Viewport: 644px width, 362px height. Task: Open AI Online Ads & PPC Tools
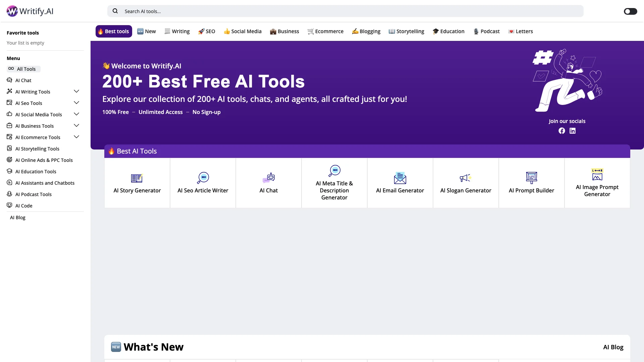[x=44, y=160]
